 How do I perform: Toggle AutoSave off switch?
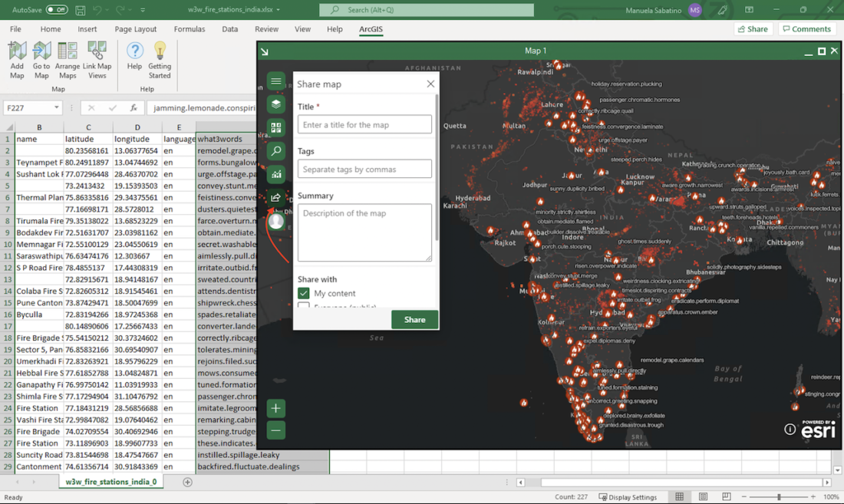point(57,10)
